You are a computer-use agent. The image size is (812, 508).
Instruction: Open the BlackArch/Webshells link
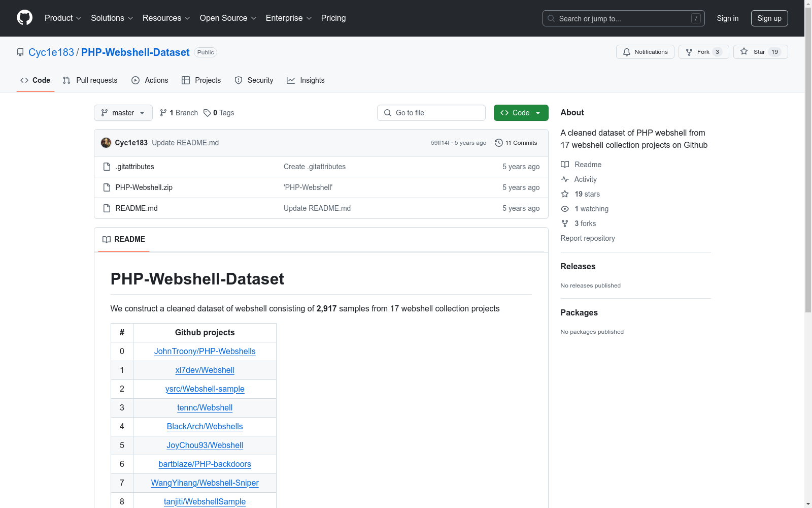click(205, 426)
